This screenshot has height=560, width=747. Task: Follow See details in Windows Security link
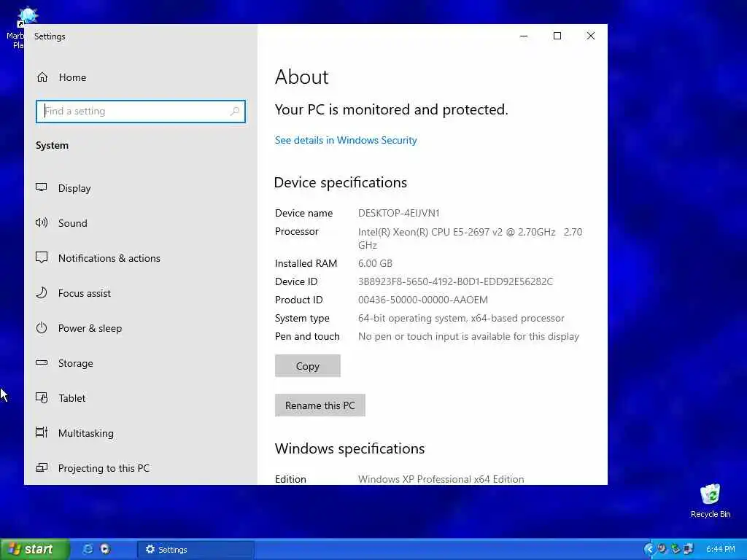(346, 140)
